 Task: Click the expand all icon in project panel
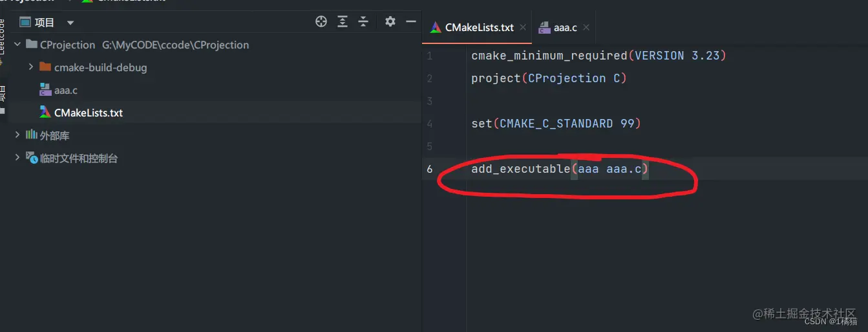(343, 22)
